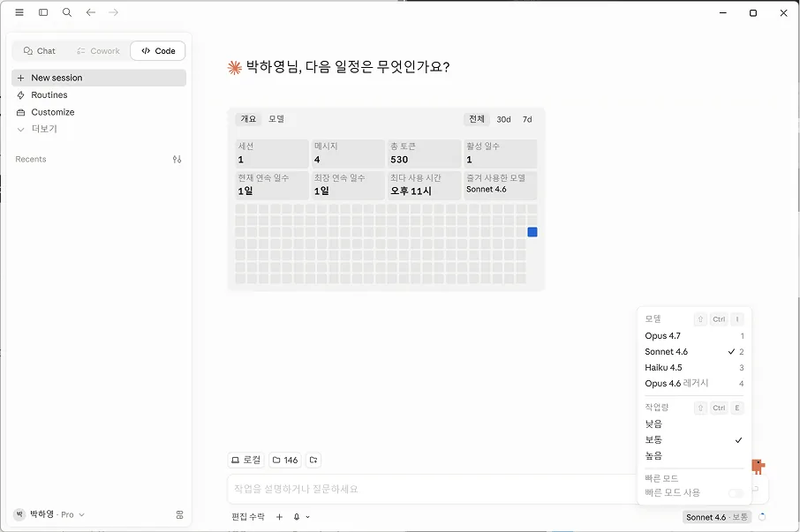Select 보통 effort level
Viewport: 800px width, 532px height.
point(694,439)
